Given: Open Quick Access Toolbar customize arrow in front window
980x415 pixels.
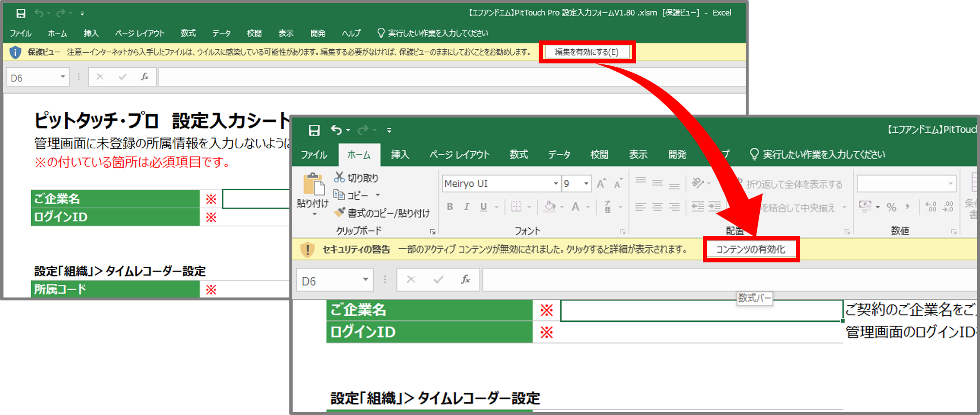Looking at the screenshot, I should click(x=389, y=130).
